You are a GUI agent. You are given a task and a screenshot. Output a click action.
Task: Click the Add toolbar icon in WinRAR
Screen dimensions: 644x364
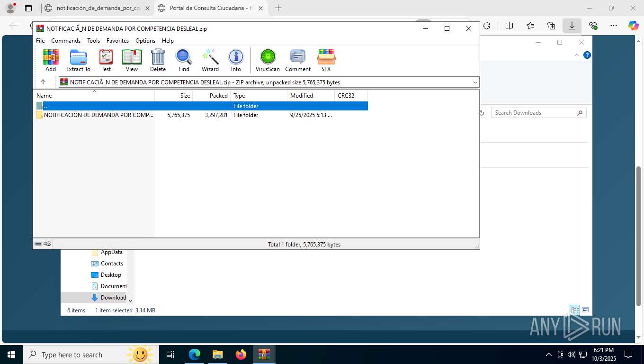(x=51, y=60)
